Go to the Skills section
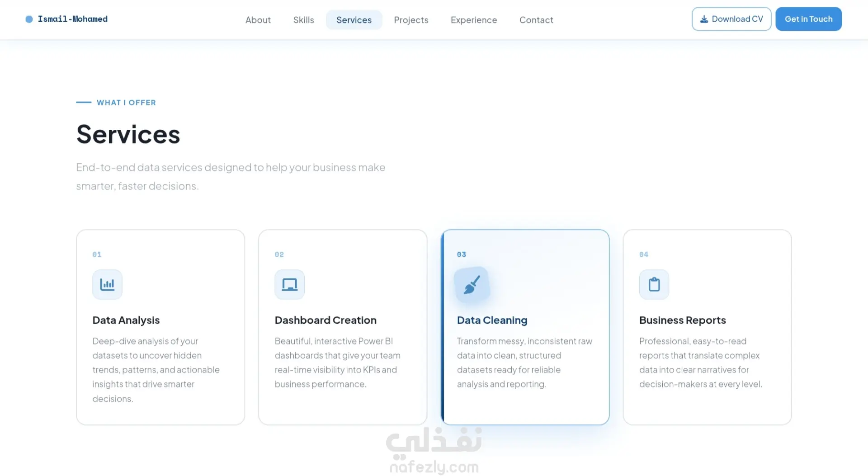This screenshot has height=476, width=868. pyautogui.click(x=303, y=20)
